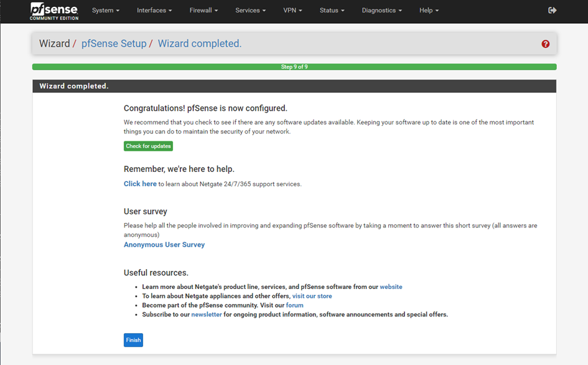Click the pfSense Setup breadcrumb
The width and height of the screenshot is (588, 365).
click(114, 44)
